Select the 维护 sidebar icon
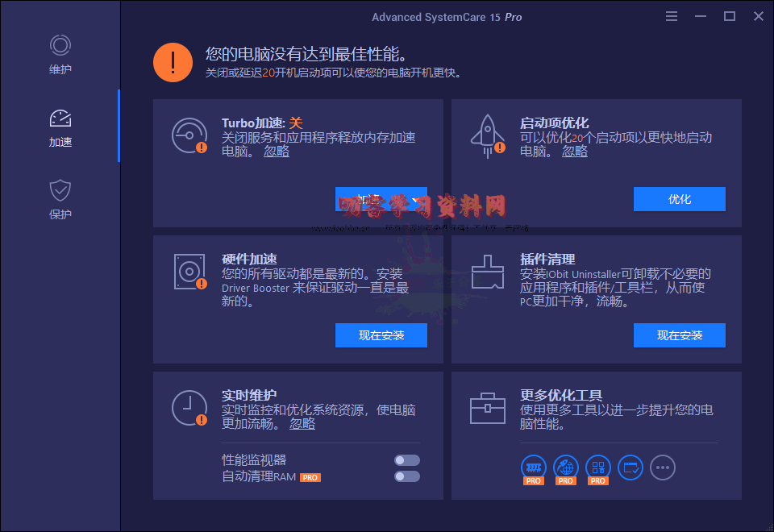Image resolution: width=774 pixels, height=532 pixels. (60, 55)
